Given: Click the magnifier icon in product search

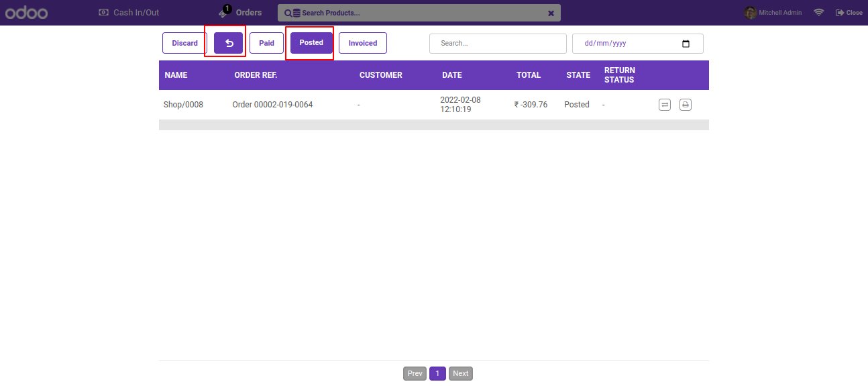Looking at the screenshot, I should tap(288, 13).
